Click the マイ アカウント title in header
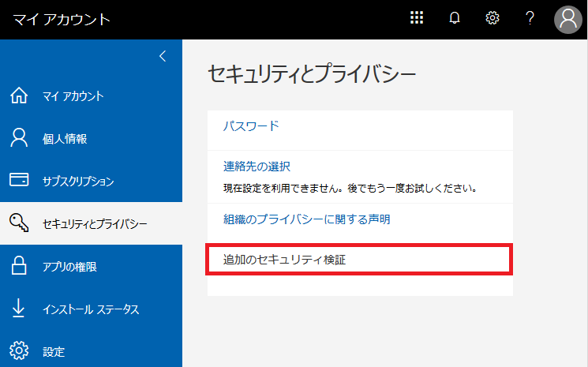Screen dimensions: 588x367 click(x=61, y=19)
